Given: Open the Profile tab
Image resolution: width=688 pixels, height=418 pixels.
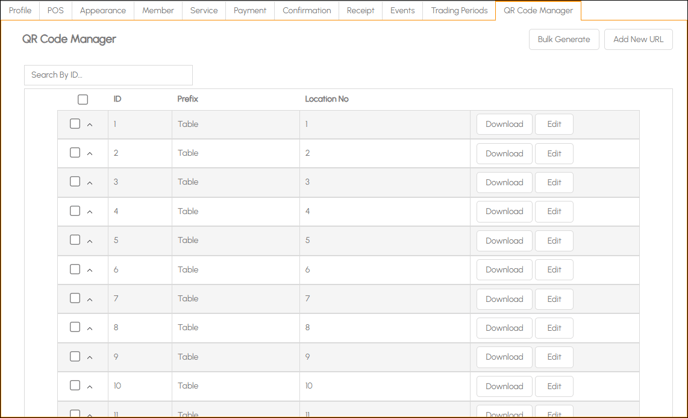Looking at the screenshot, I should [20, 11].
